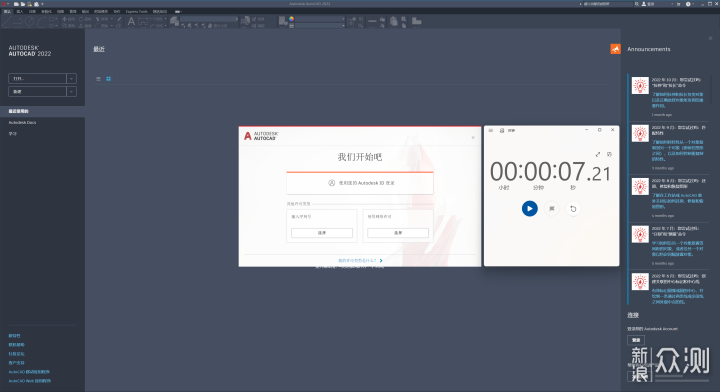Open the Clock app hamburger menu
The image size is (720, 392).
click(x=490, y=130)
